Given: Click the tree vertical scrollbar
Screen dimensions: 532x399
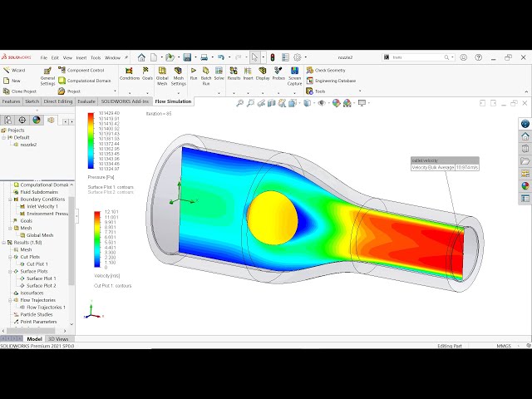Looking at the screenshot, I should click(x=71, y=241).
